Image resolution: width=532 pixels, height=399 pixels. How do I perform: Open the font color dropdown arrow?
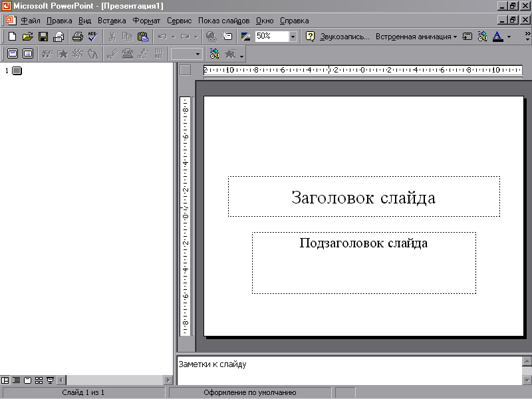(x=509, y=37)
